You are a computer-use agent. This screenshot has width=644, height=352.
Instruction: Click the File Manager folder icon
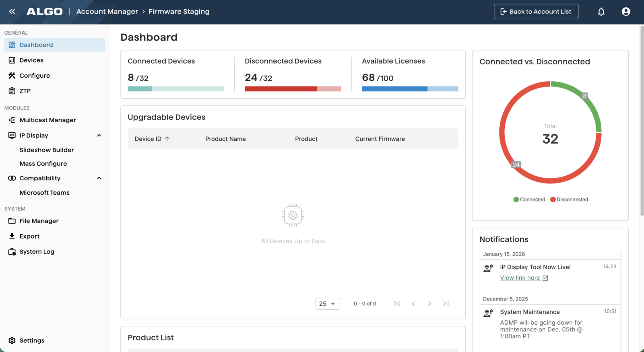(x=12, y=221)
